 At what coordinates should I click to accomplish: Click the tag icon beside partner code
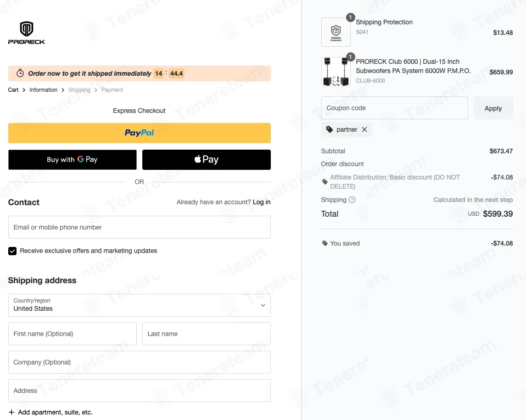[x=330, y=130]
